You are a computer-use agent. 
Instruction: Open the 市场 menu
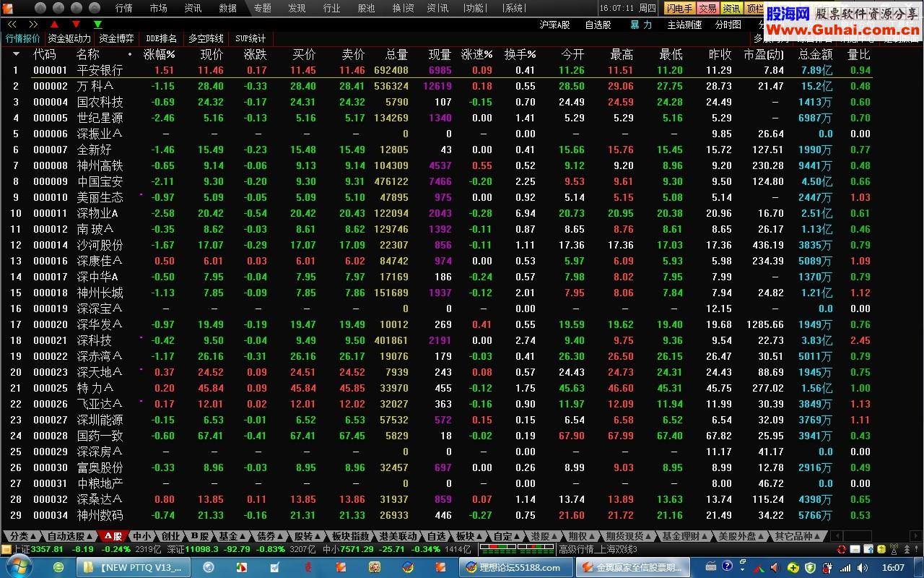(159, 8)
